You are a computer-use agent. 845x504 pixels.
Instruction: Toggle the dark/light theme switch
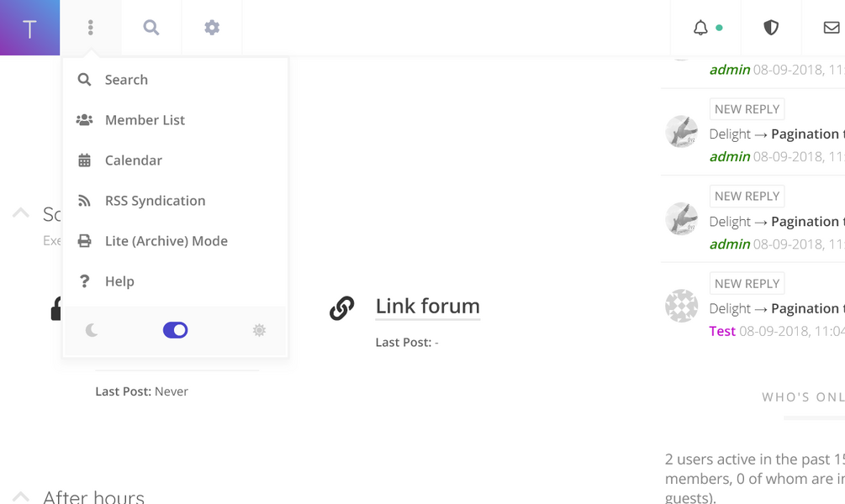175,331
